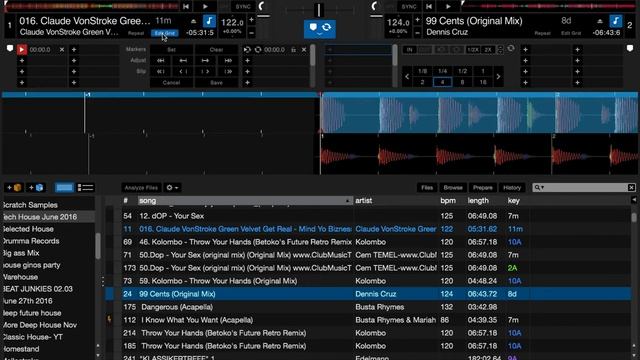The height and width of the screenshot is (360, 640).
Task: Adjust grid: expand by small amount
Action: [205, 60]
